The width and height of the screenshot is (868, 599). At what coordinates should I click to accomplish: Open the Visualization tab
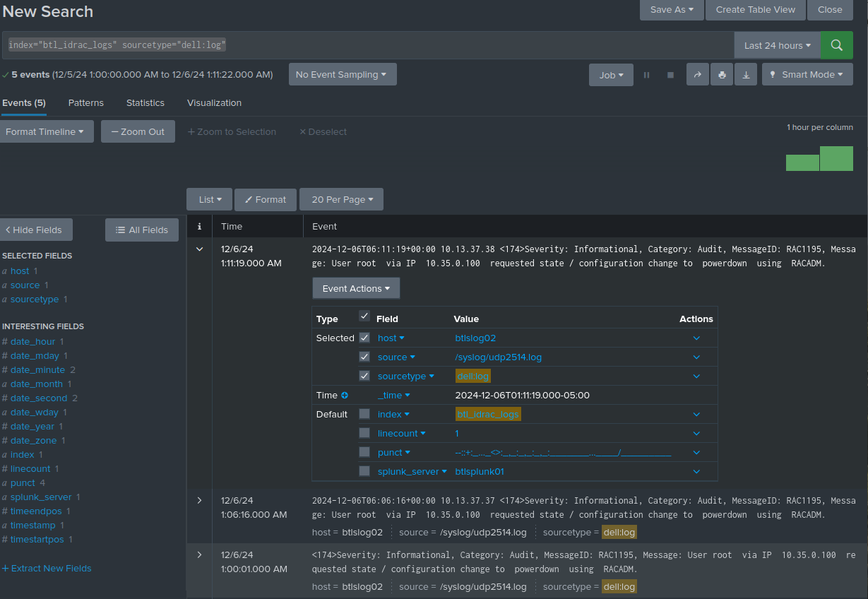pyautogui.click(x=214, y=103)
